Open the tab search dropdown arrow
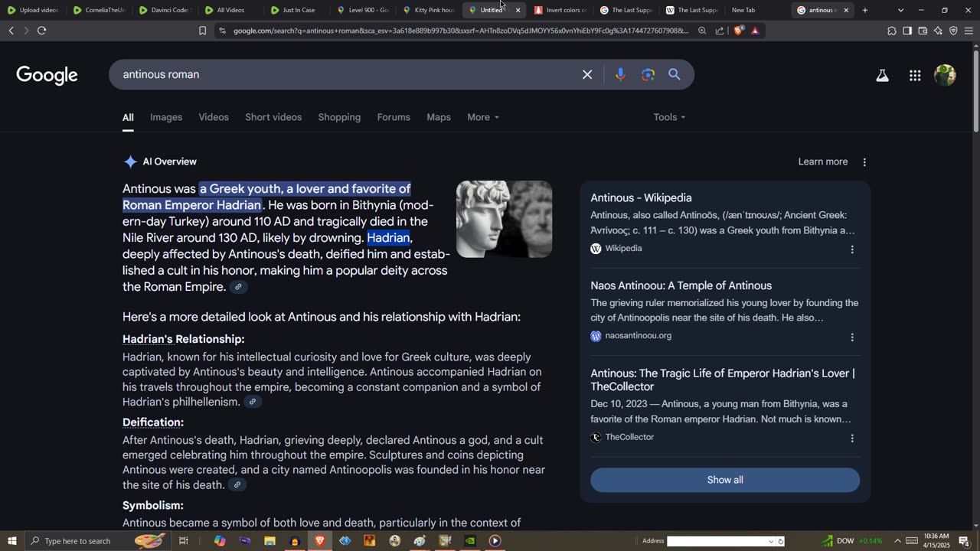 [900, 10]
